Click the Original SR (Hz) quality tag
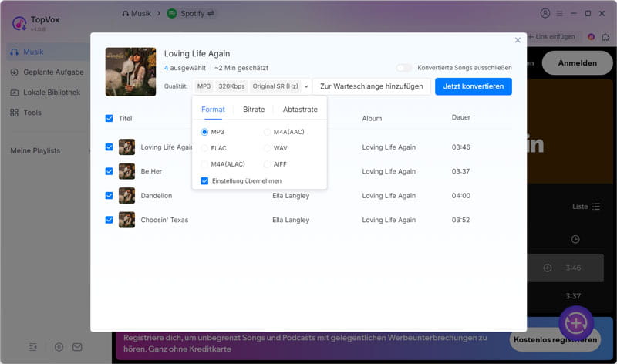This screenshot has width=617, height=364. point(275,86)
